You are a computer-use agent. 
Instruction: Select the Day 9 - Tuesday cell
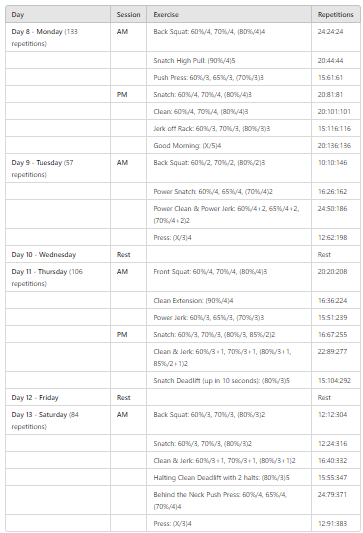point(58,168)
